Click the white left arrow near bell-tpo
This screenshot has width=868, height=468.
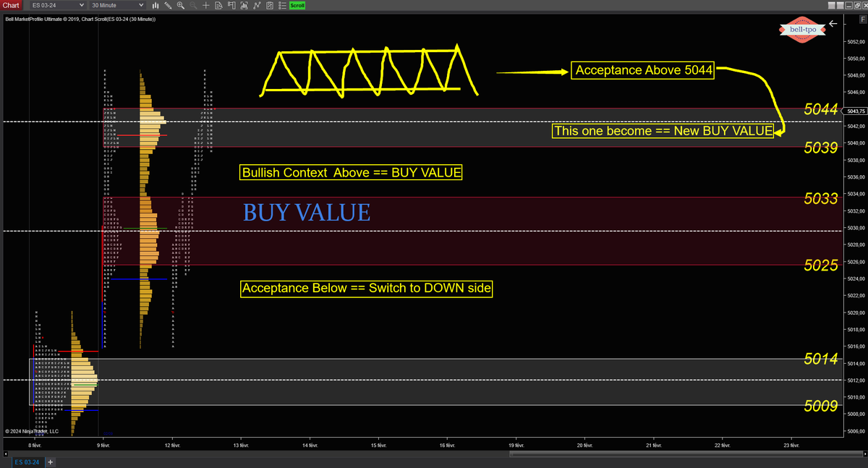[x=833, y=24]
